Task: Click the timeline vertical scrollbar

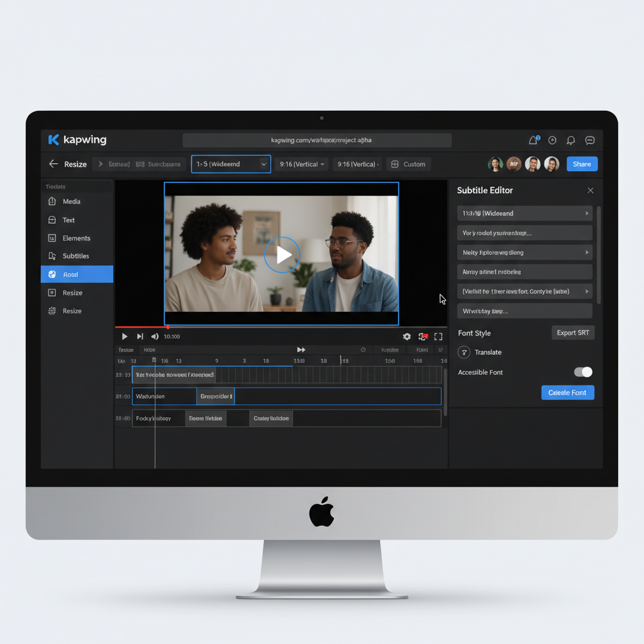Action: pyautogui.click(x=445, y=392)
